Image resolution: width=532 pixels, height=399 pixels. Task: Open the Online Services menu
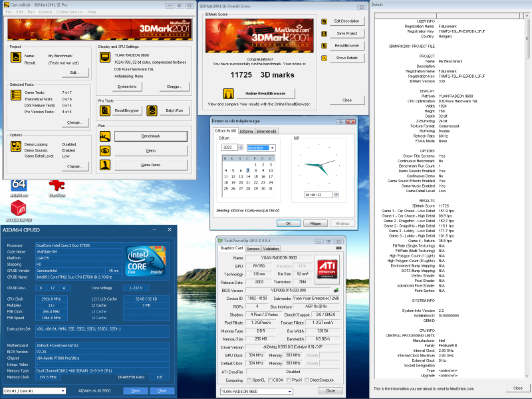(70, 12)
